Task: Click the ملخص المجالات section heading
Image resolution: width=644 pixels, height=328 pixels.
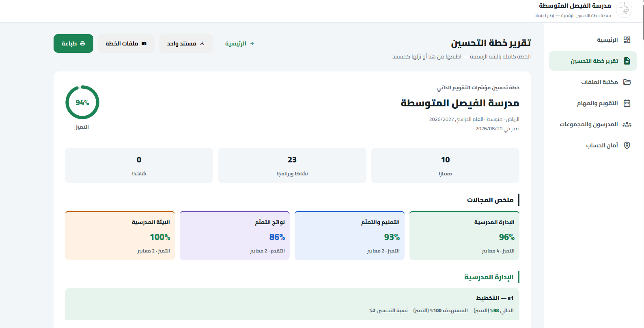Action: (x=490, y=200)
